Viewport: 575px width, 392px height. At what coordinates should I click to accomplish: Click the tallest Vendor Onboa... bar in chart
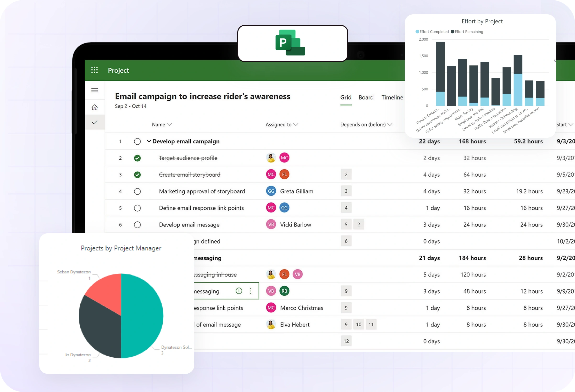pyautogui.click(x=440, y=74)
